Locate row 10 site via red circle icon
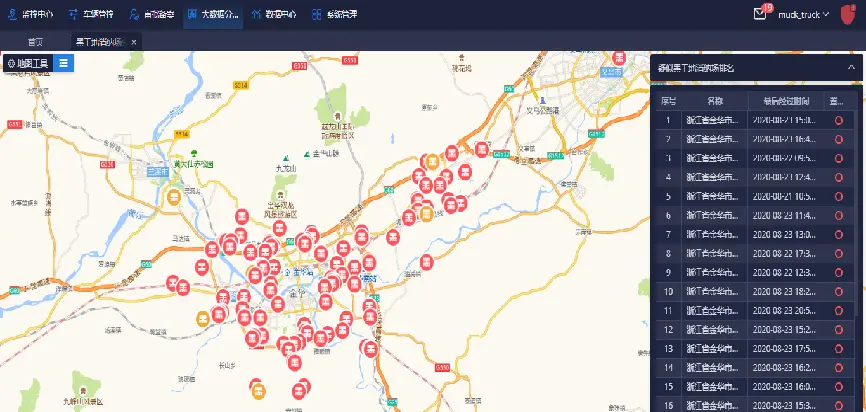 pos(838,292)
